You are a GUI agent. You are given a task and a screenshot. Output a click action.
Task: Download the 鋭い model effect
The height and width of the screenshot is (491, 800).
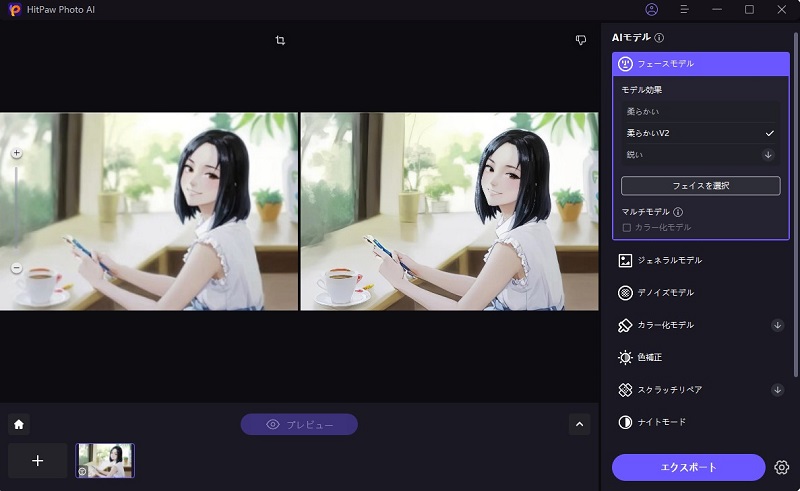[768, 155]
